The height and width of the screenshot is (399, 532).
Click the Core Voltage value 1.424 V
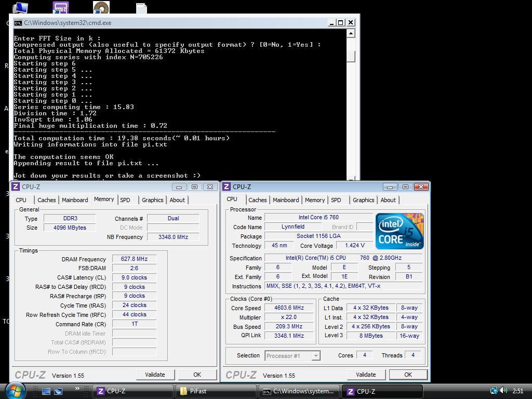[x=354, y=245]
